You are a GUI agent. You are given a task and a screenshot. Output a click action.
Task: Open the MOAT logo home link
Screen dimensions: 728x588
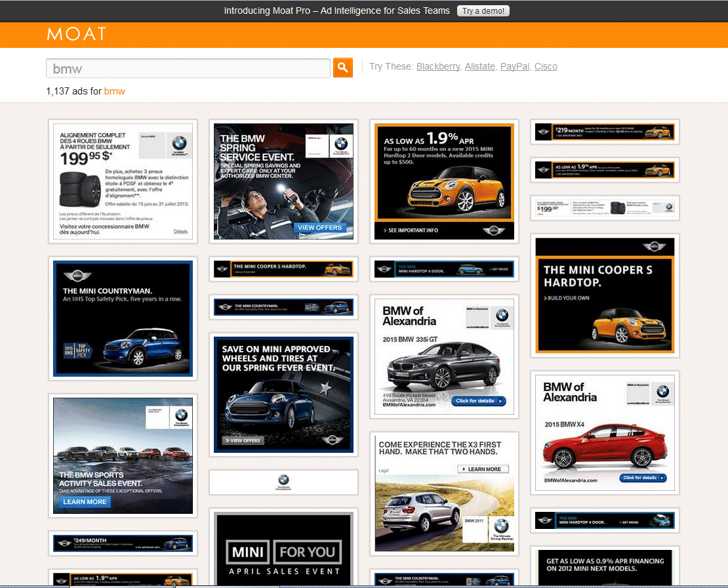click(x=77, y=34)
